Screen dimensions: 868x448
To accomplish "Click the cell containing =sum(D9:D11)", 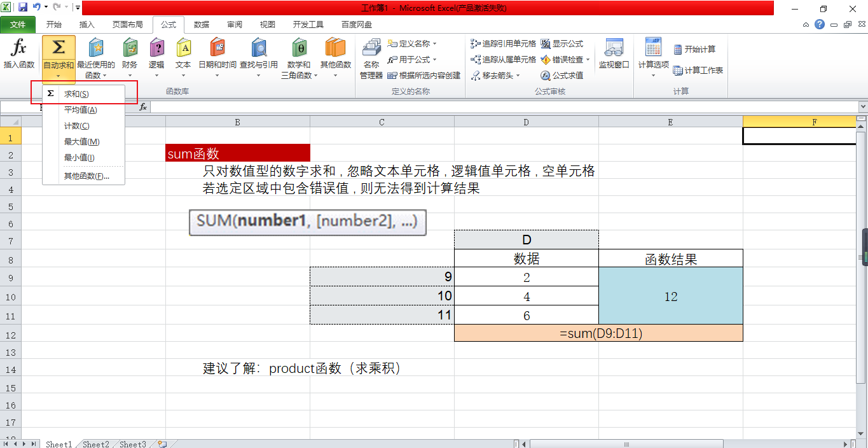I will click(x=598, y=333).
